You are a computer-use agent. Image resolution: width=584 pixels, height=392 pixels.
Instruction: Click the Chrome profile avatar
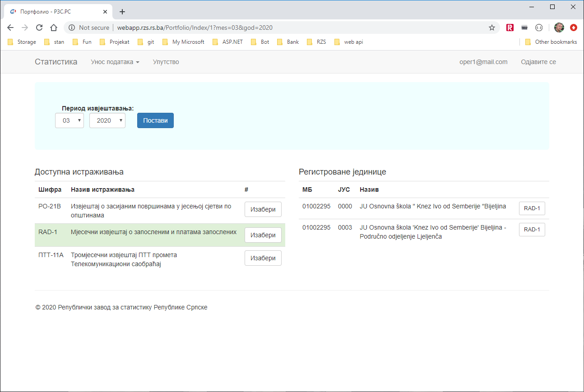(x=559, y=28)
